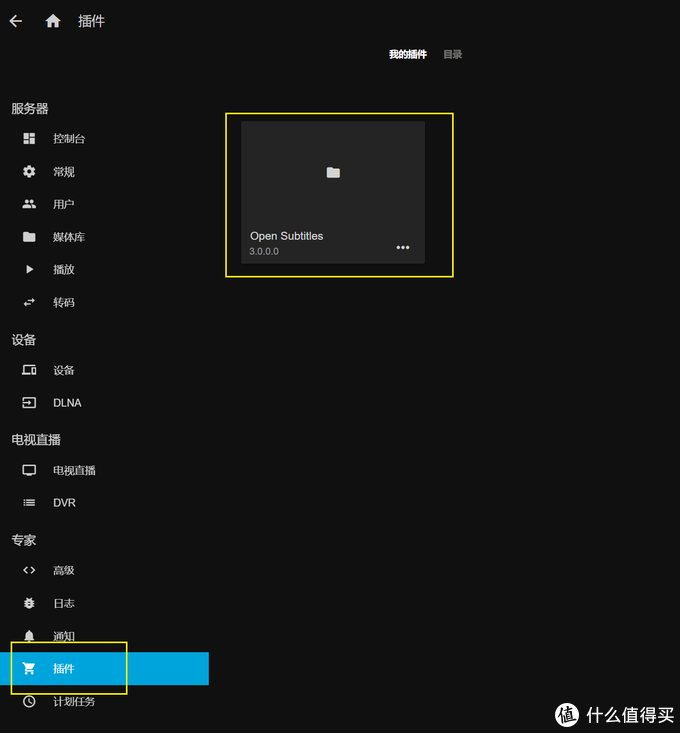The width and height of the screenshot is (680, 733).
Task: Click the Open Subtitles card folder icon
Action: coord(333,172)
